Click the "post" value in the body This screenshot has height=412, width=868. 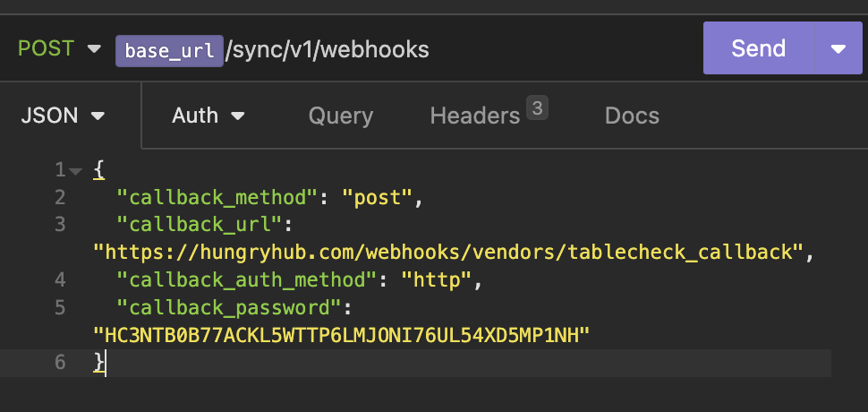(x=376, y=197)
